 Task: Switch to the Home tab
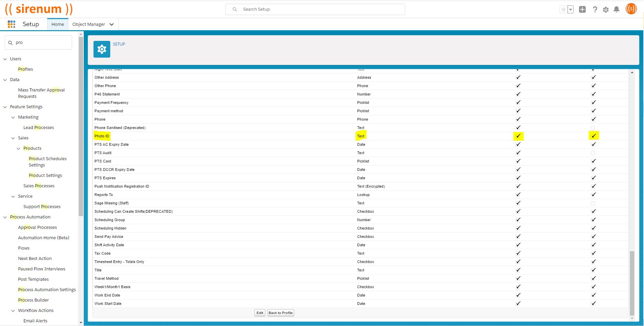tap(58, 24)
